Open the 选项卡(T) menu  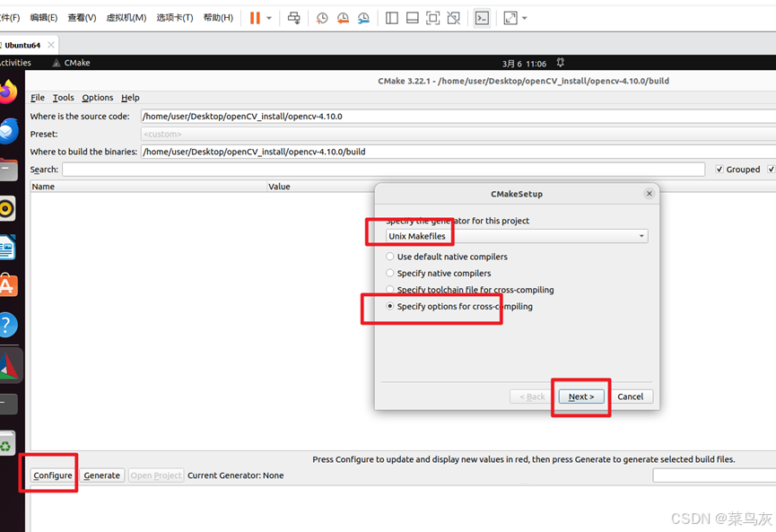[175, 18]
